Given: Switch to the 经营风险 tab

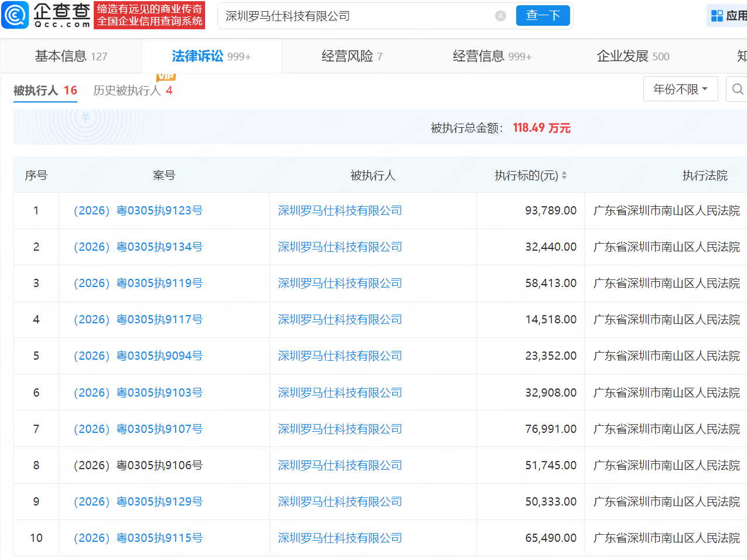Looking at the screenshot, I should pos(352,56).
